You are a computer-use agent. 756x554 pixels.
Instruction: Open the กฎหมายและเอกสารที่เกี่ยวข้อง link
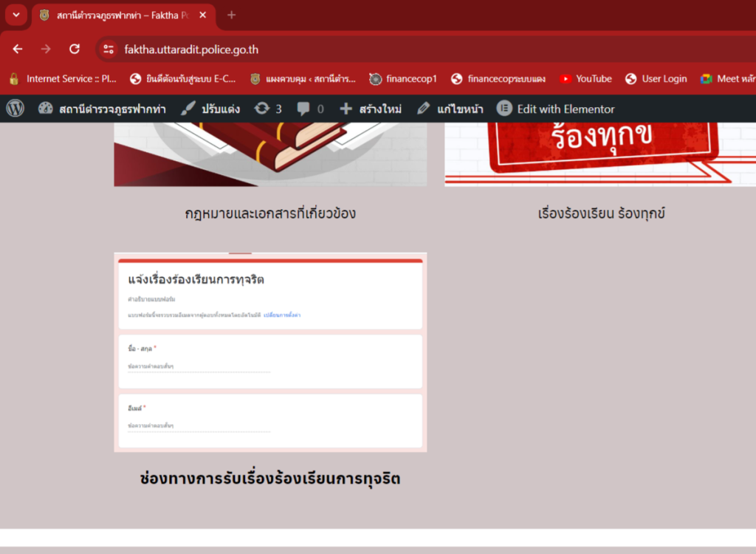pos(270,214)
